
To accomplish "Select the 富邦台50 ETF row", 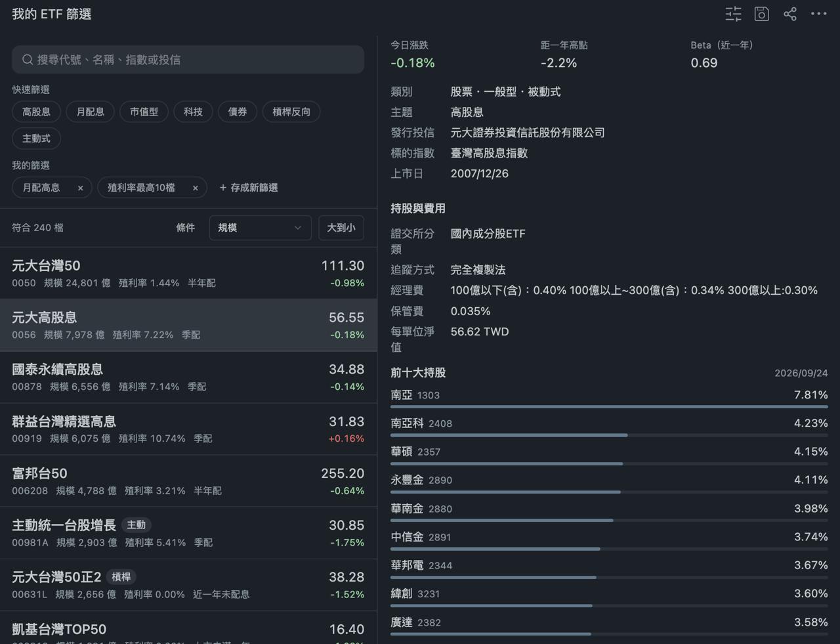I will click(188, 481).
